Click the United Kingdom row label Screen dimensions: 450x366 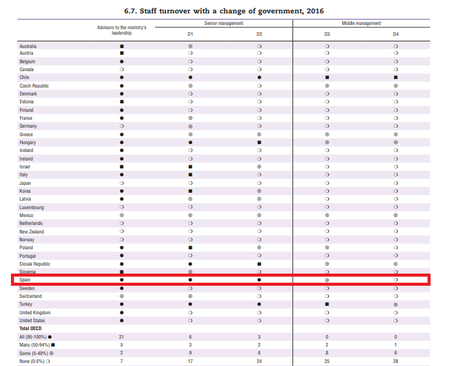pos(35,313)
